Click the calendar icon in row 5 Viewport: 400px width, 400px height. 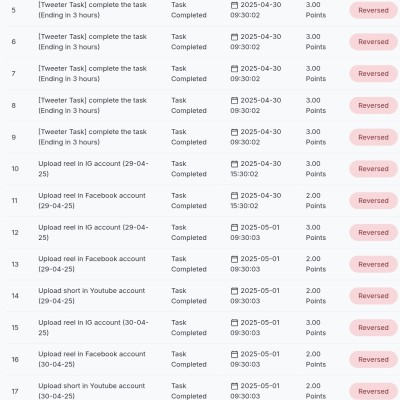[x=234, y=5]
